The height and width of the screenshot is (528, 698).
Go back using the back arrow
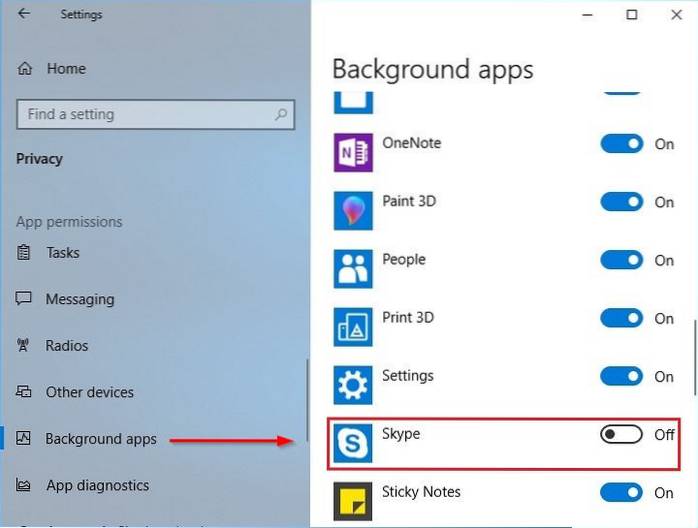click(24, 14)
